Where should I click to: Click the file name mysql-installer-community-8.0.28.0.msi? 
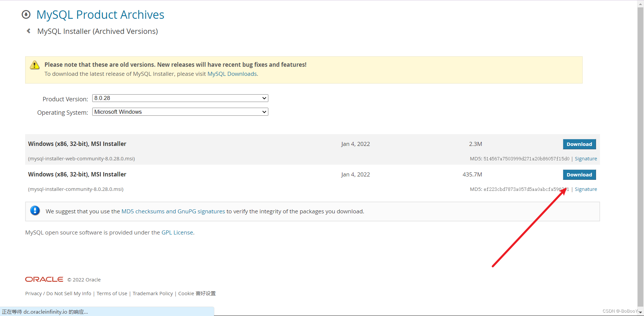(x=76, y=189)
